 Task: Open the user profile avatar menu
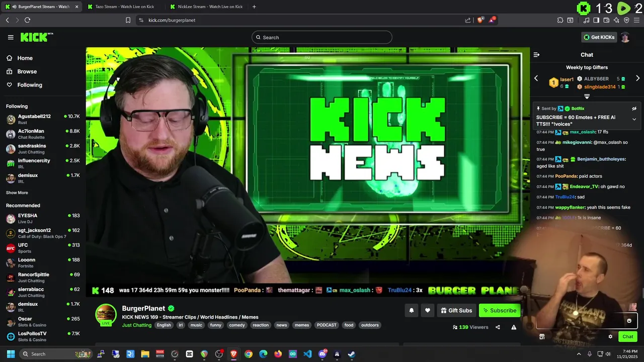[625, 37]
